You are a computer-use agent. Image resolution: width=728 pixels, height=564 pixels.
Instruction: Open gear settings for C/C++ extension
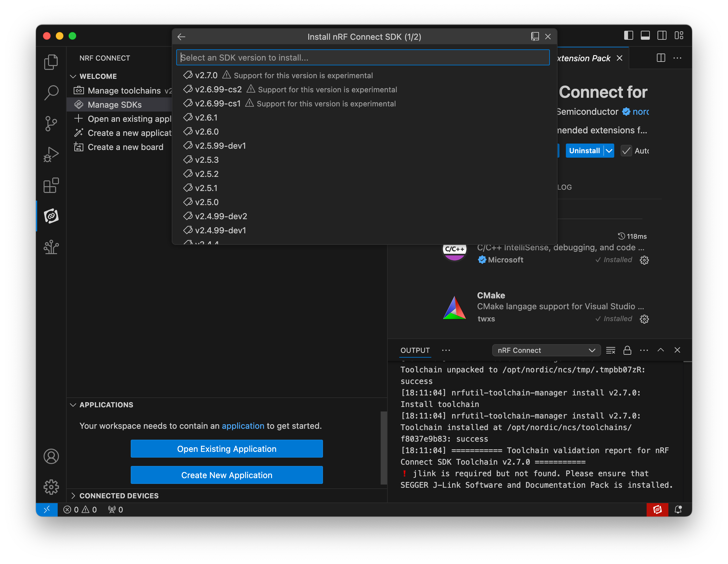644,260
